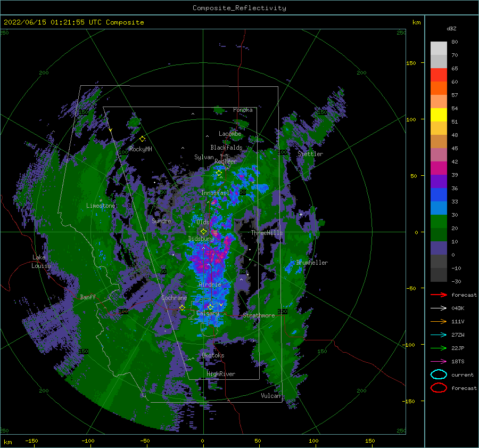Click the 39 dBZ magenta color swatch
This screenshot has width=479, height=448.
click(439, 168)
